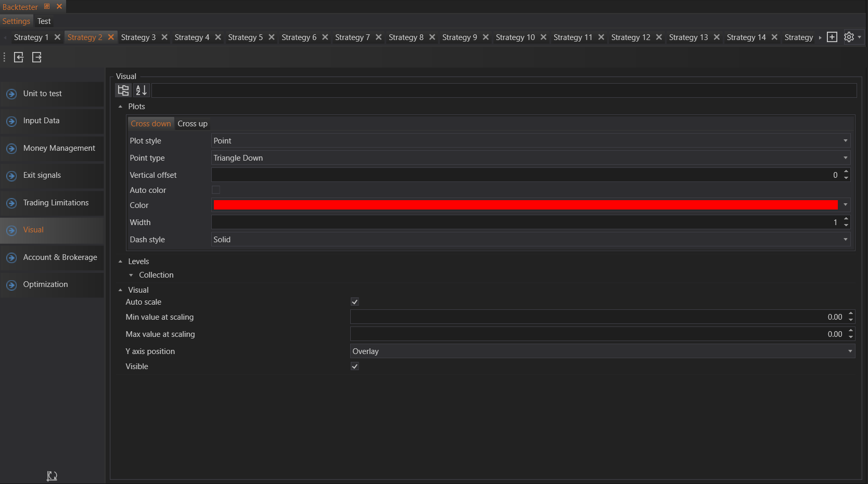Viewport: 868px width, 484px height.
Task: Switch property grid to categorized view
Action: point(123,90)
